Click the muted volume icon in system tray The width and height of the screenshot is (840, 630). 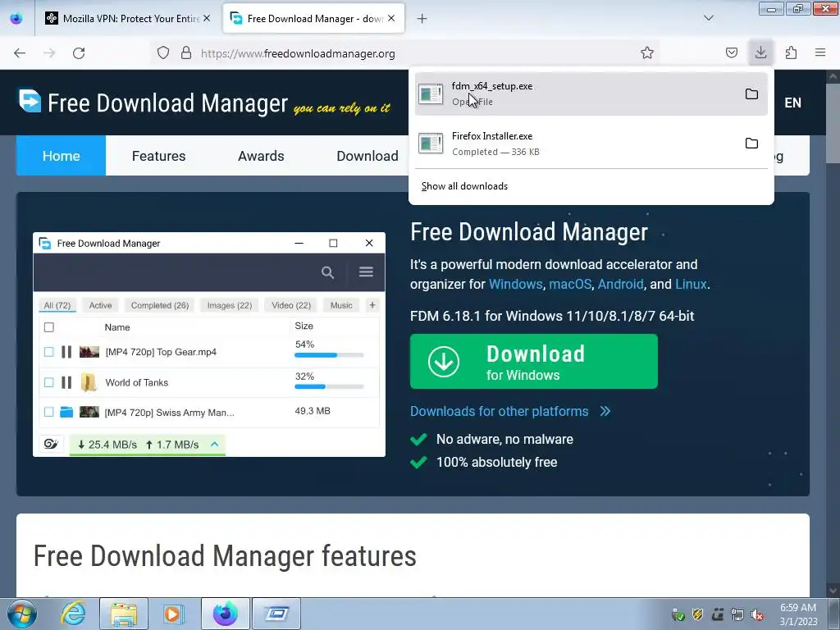pos(757,615)
